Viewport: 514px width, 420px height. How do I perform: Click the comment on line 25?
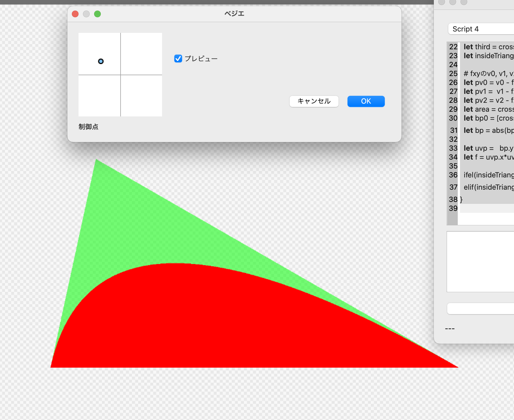487,74
